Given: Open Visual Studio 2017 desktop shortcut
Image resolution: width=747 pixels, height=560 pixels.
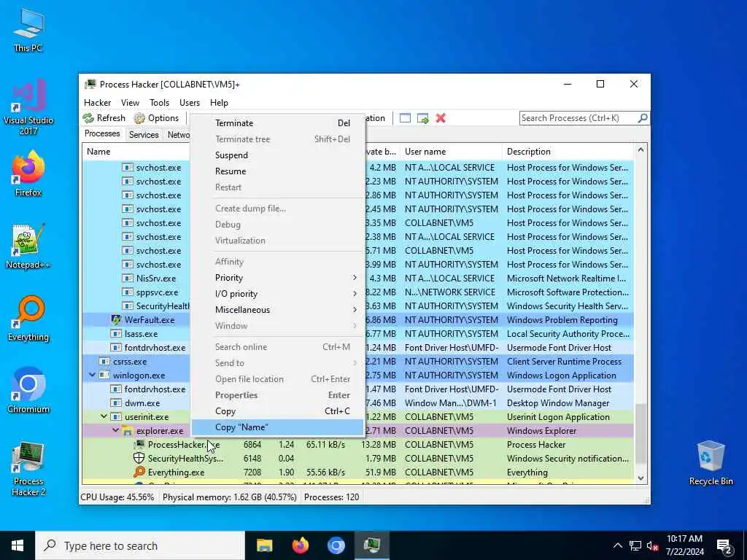Looking at the screenshot, I should [28, 106].
